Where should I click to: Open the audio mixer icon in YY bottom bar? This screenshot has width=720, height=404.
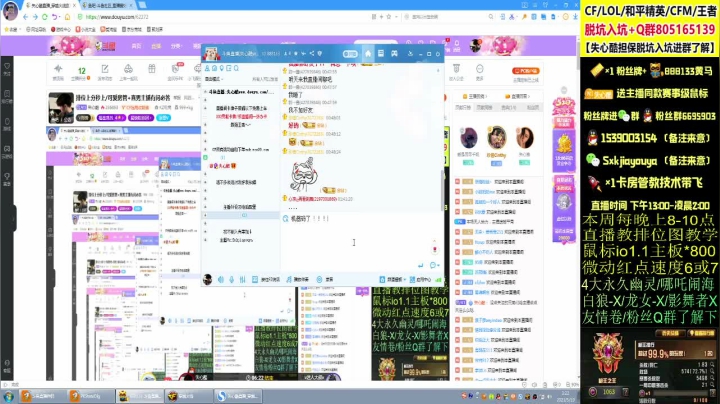tap(242, 279)
